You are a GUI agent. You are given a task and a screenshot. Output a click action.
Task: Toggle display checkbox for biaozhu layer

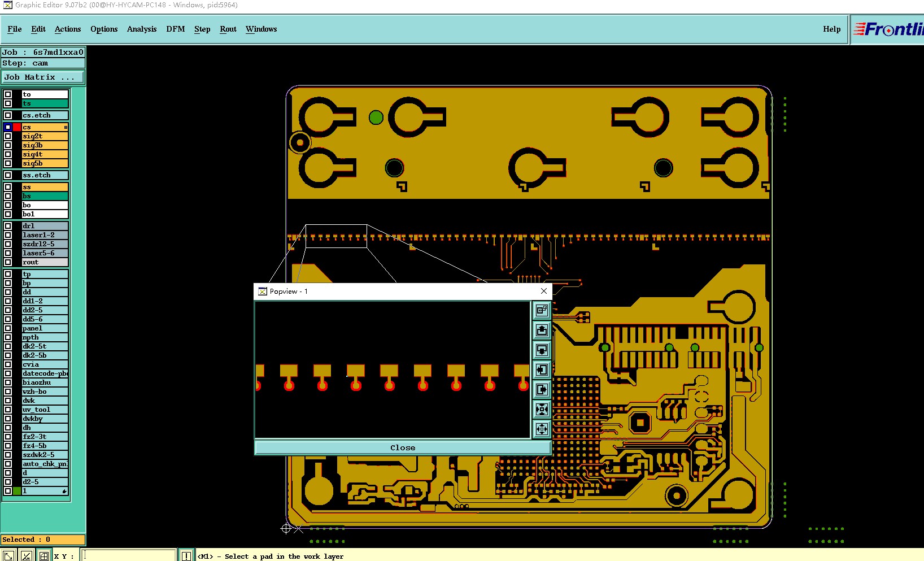click(8, 382)
